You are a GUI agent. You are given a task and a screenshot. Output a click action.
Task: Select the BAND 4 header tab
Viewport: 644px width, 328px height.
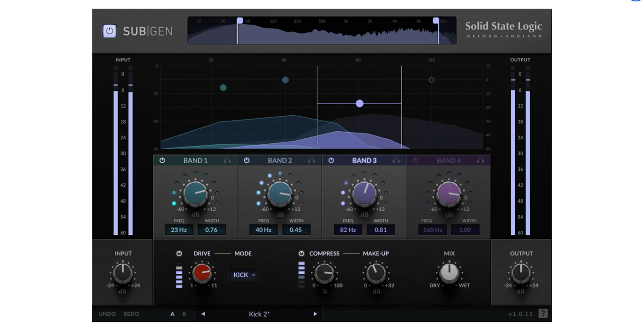(x=449, y=160)
